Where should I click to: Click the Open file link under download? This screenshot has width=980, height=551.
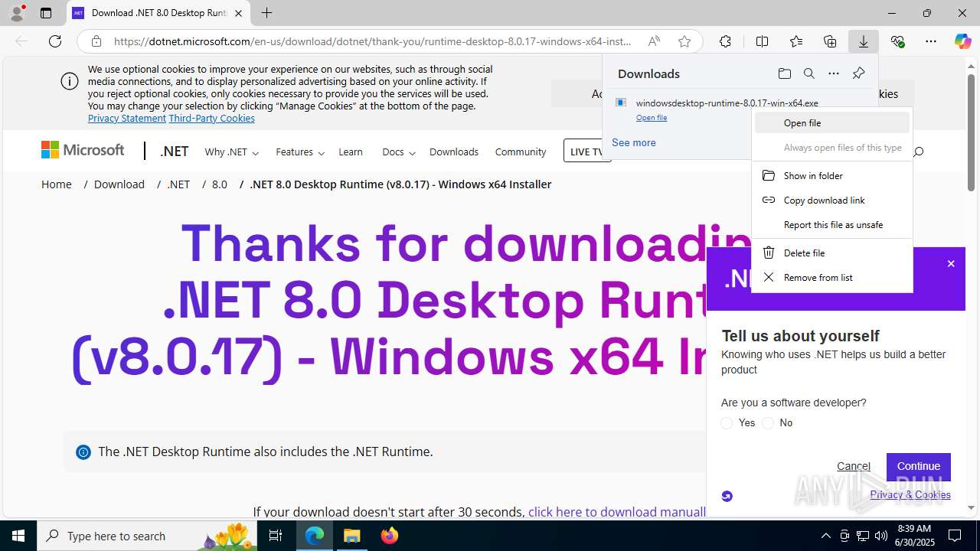tap(652, 118)
